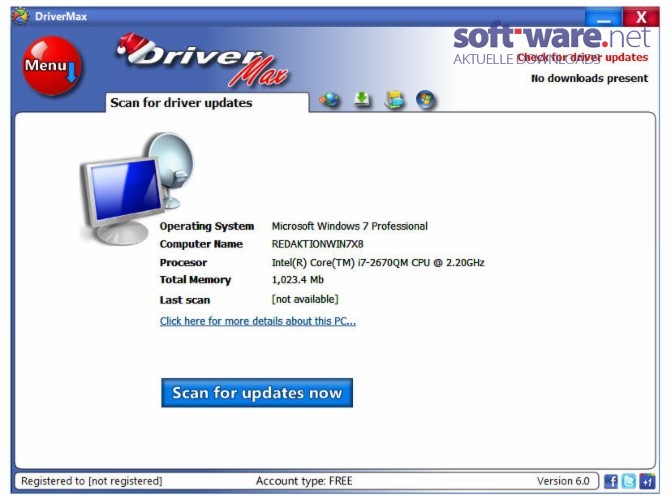This screenshot has width=671, height=500.
Task: Open the Twitter icon in status bar
Action: pos(629,481)
